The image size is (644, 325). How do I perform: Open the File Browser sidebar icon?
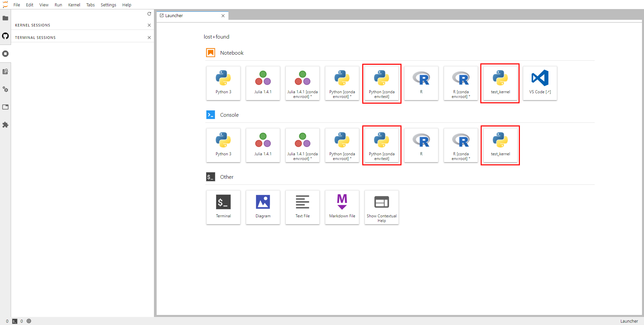click(5, 18)
